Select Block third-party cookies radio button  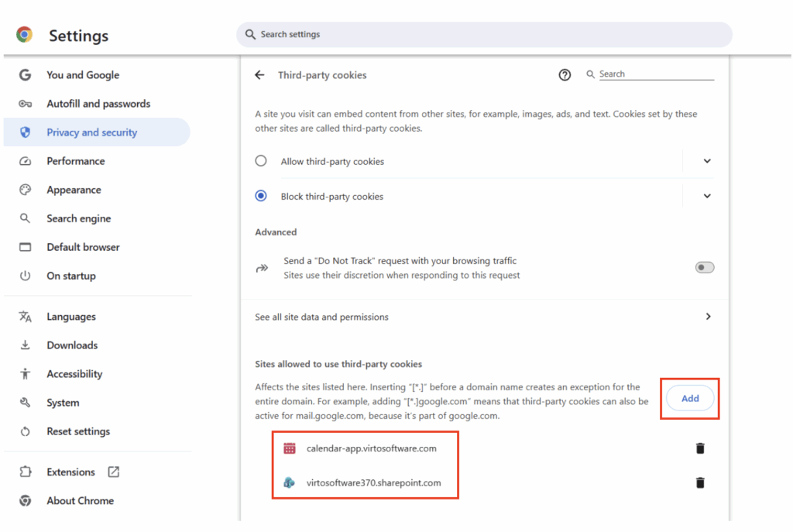(261, 196)
